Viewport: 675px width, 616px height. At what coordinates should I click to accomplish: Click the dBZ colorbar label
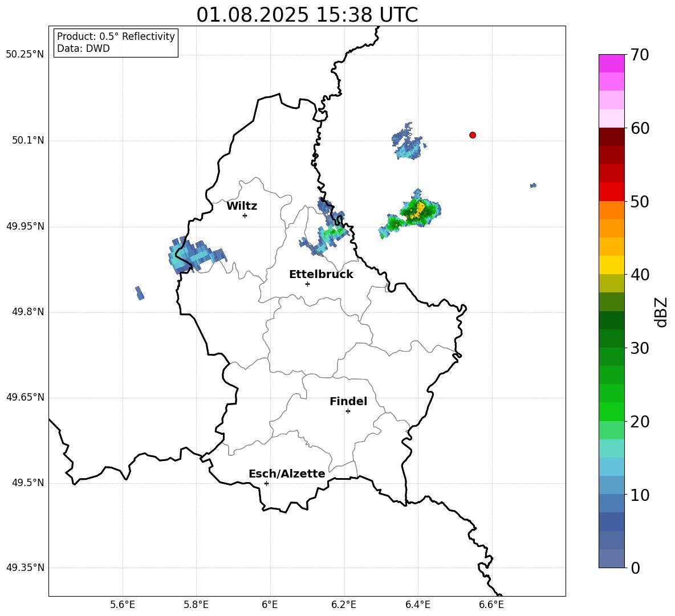(x=661, y=312)
